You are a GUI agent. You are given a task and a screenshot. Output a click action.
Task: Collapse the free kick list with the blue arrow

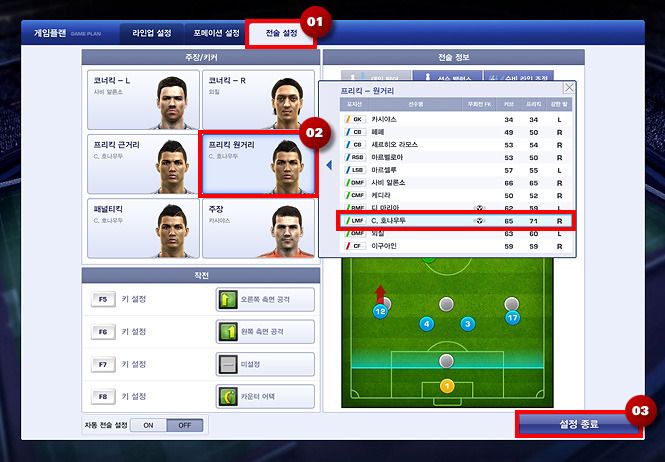pyautogui.click(x=329, y=165)
